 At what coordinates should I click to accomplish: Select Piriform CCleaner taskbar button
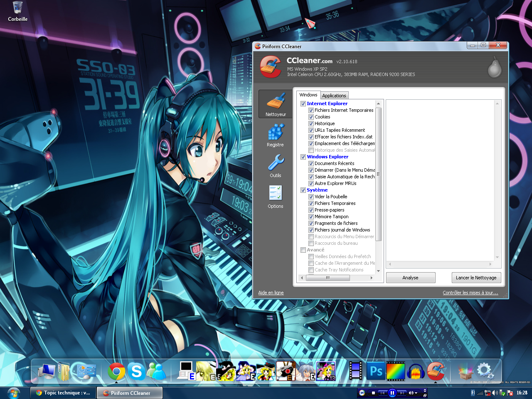click(x=130, y=393)
